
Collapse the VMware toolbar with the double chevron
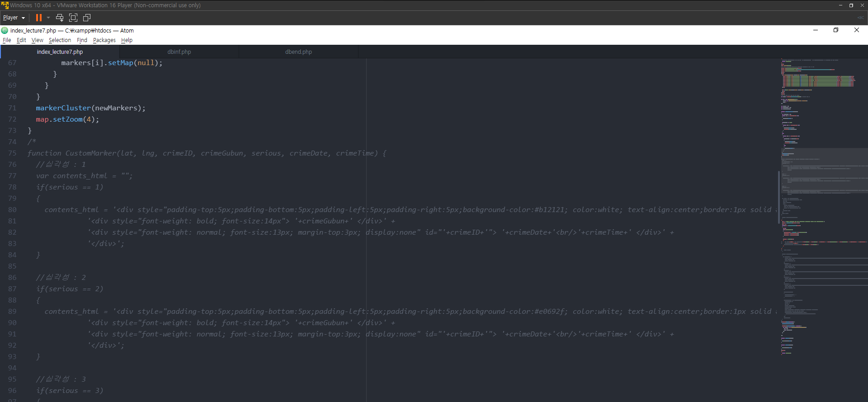tap(860, 18)
